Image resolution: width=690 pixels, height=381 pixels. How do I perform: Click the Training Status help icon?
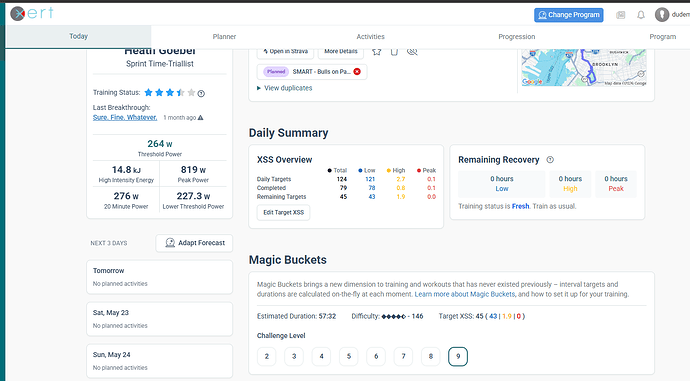(x=201, y=93)
